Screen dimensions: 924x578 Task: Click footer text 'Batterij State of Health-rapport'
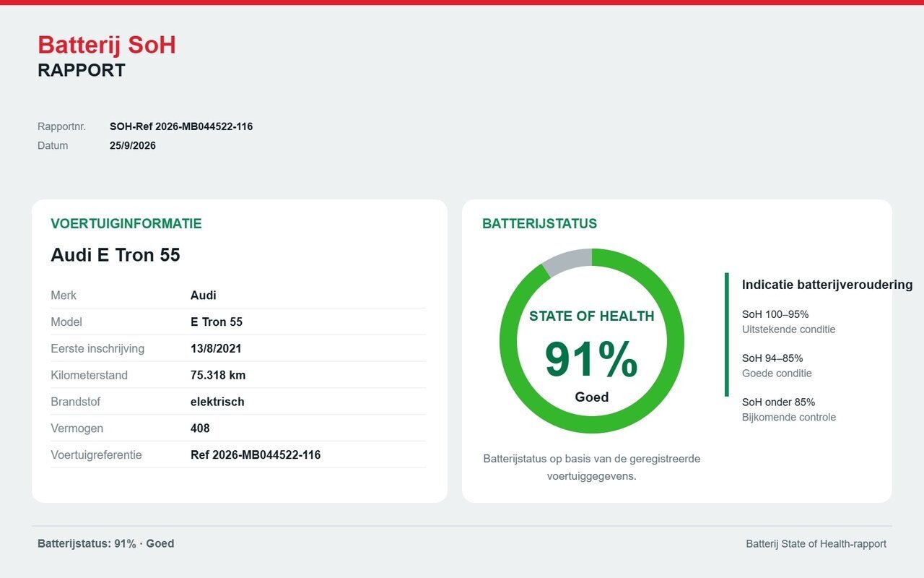(x=816, y=544)
